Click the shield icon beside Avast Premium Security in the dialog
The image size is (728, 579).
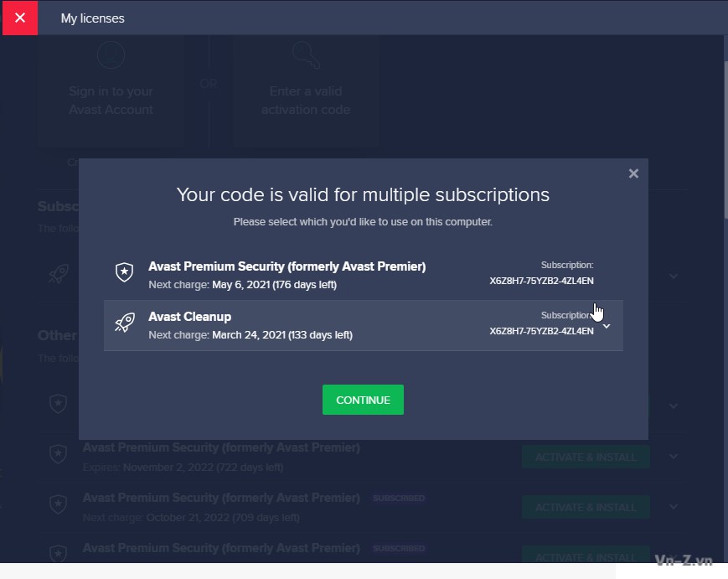tap(124, 272)
